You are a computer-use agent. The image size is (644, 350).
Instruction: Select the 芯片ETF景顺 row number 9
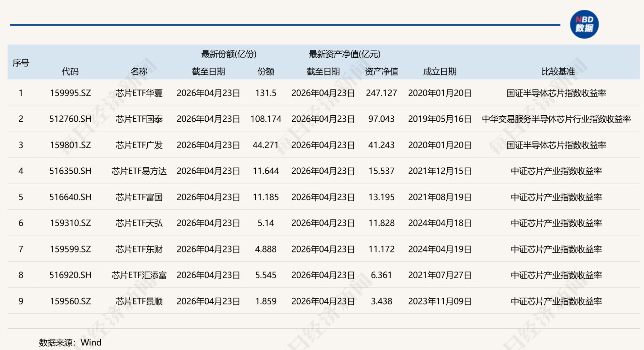coord(21,301)
